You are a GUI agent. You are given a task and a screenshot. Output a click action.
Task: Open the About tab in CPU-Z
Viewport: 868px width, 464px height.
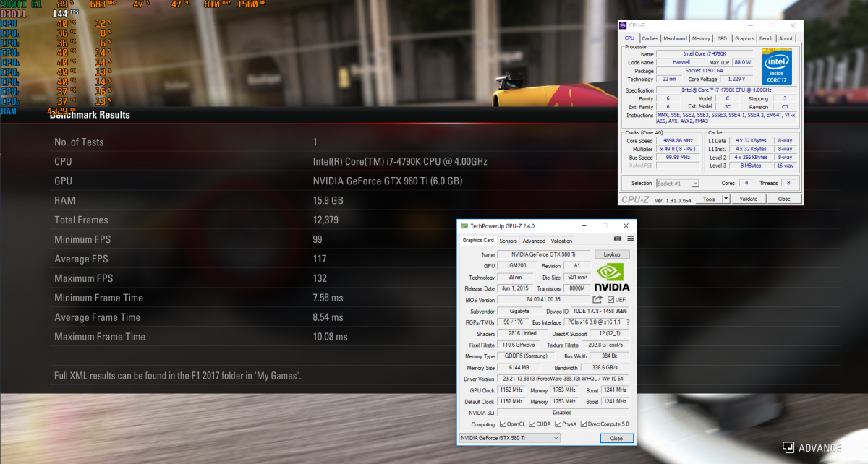pyautogui.click(x=786, y=38)
